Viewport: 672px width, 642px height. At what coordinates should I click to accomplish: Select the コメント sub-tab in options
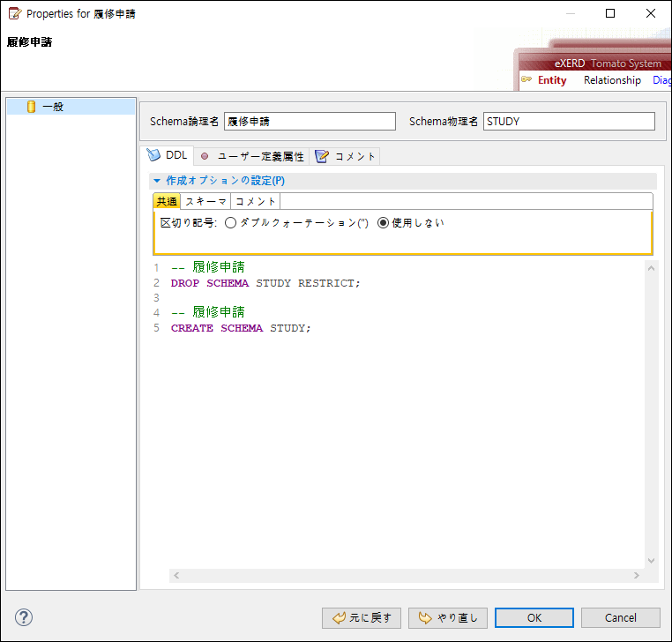[x=256, y=201]
